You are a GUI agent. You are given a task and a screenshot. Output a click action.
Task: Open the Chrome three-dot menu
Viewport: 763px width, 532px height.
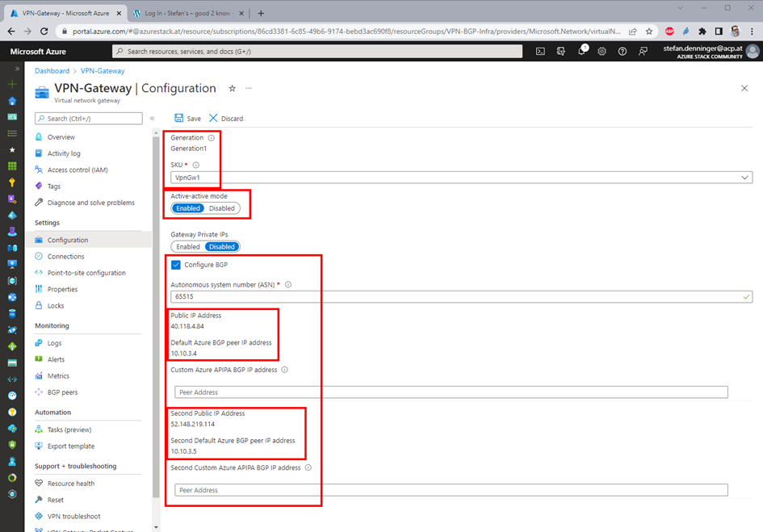pos(752,31)
